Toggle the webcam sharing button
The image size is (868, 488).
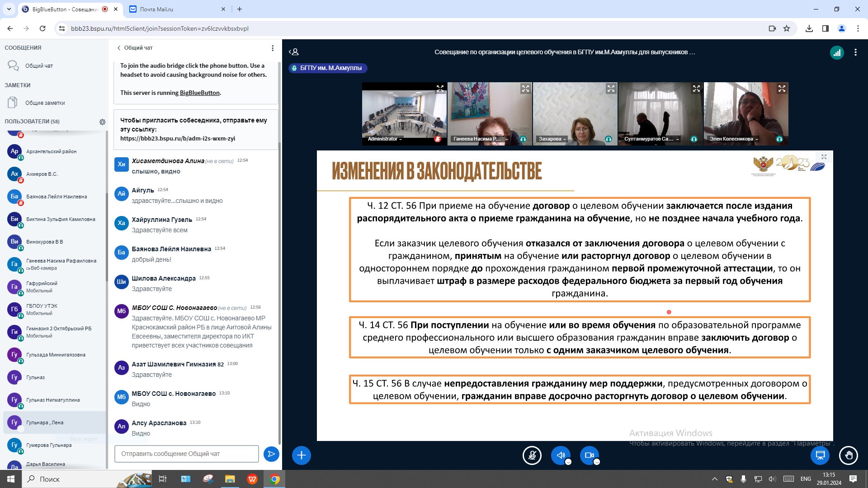click(589, 455)
